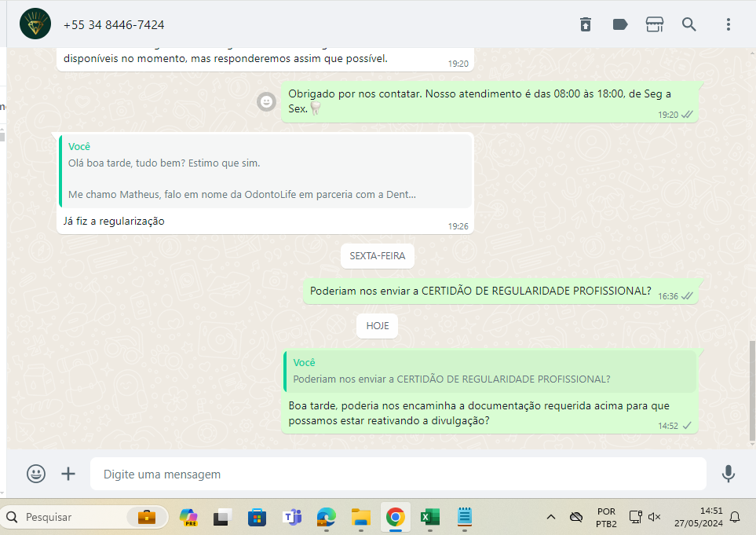
Task: Click the trash restore icon in chat header
Action: [586, 24]
